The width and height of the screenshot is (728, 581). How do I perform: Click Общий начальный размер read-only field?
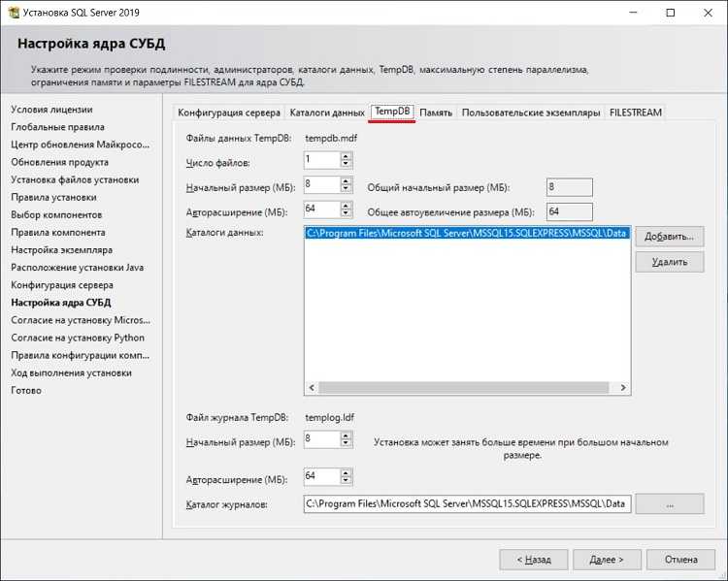569,187
